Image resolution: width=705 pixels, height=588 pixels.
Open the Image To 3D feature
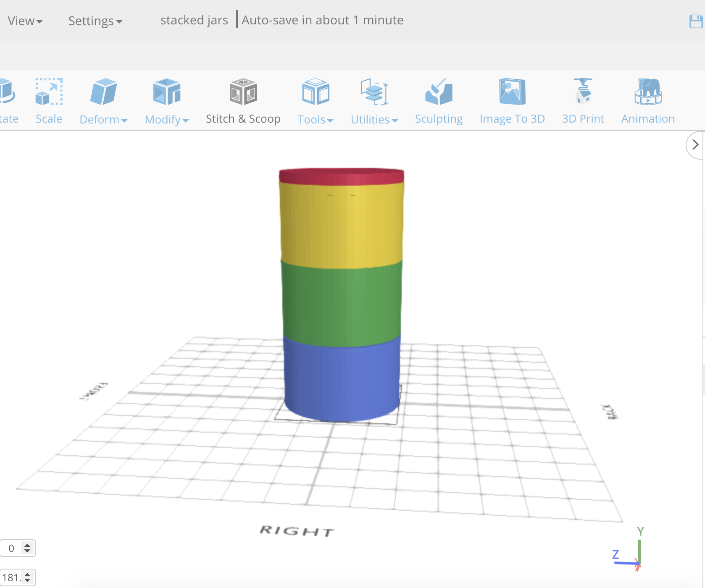(512, 101)
